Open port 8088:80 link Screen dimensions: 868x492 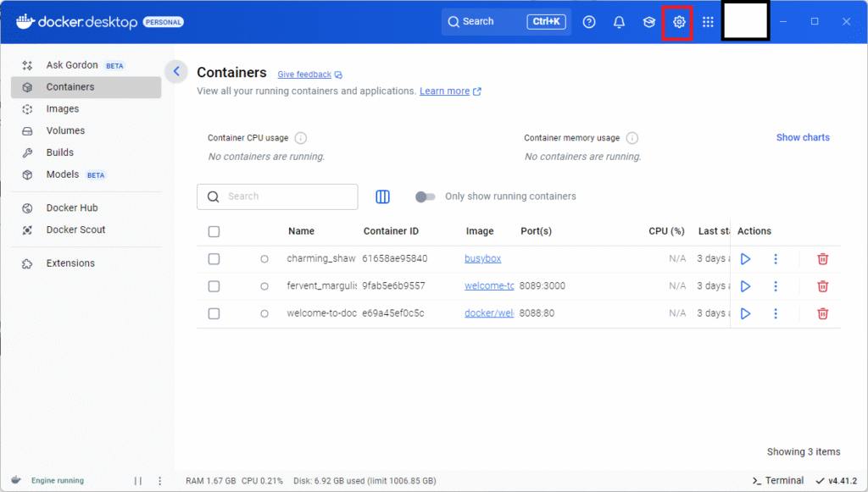pyautogui.click(x=537, y=313)
